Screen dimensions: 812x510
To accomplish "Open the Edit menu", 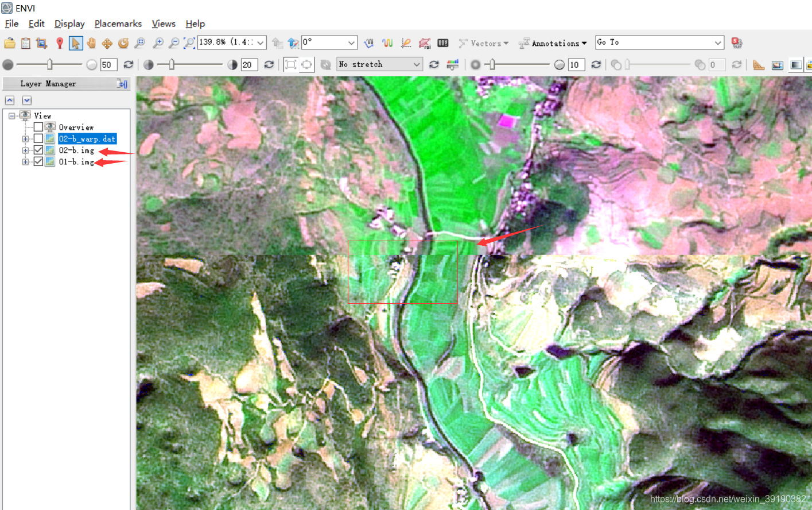I will point(36,24).
